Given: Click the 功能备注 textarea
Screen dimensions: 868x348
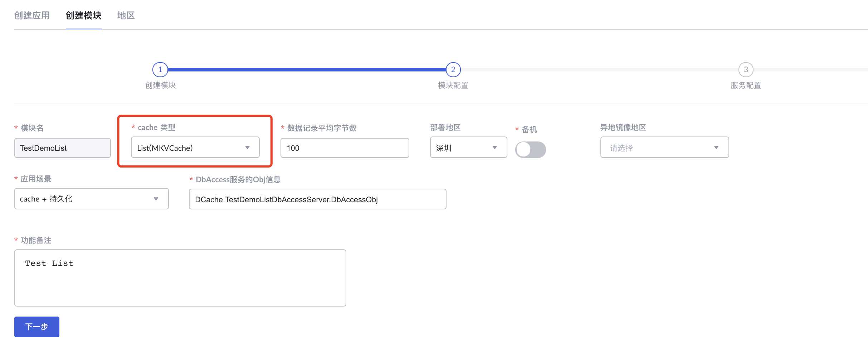Looking at the screenshot, I should 180,278.
